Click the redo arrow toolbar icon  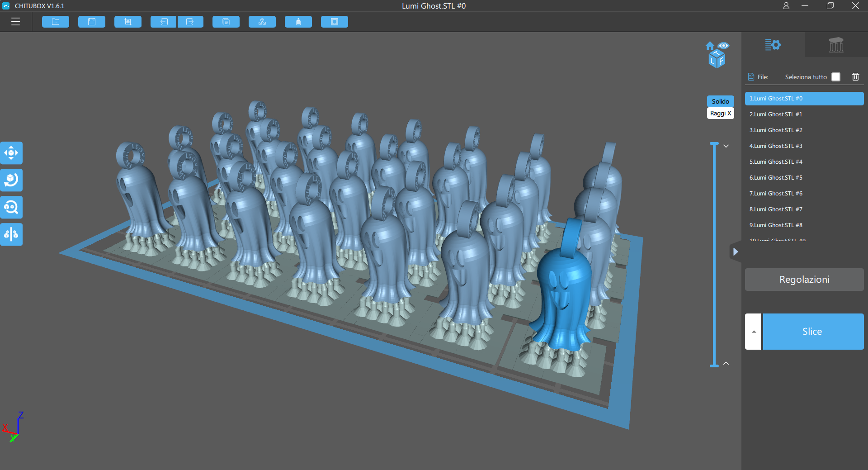pyautogui.click(x=190, y=22)
